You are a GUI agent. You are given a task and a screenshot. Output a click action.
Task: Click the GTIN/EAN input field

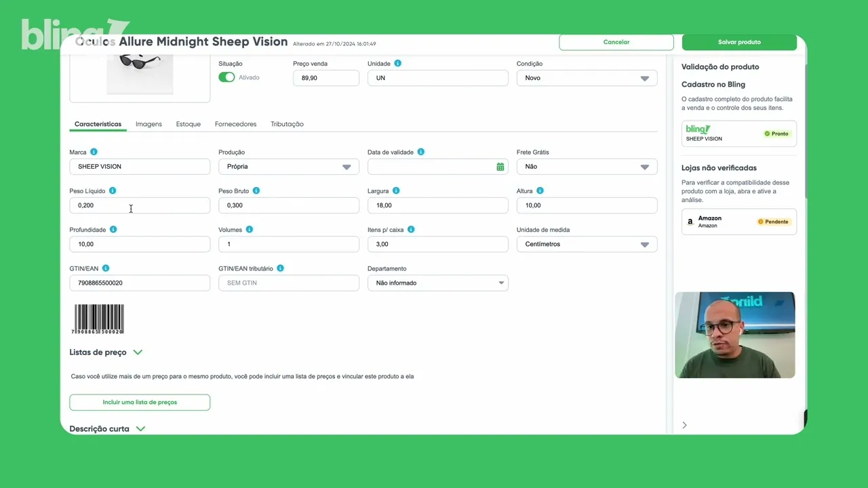pos(140,283)
